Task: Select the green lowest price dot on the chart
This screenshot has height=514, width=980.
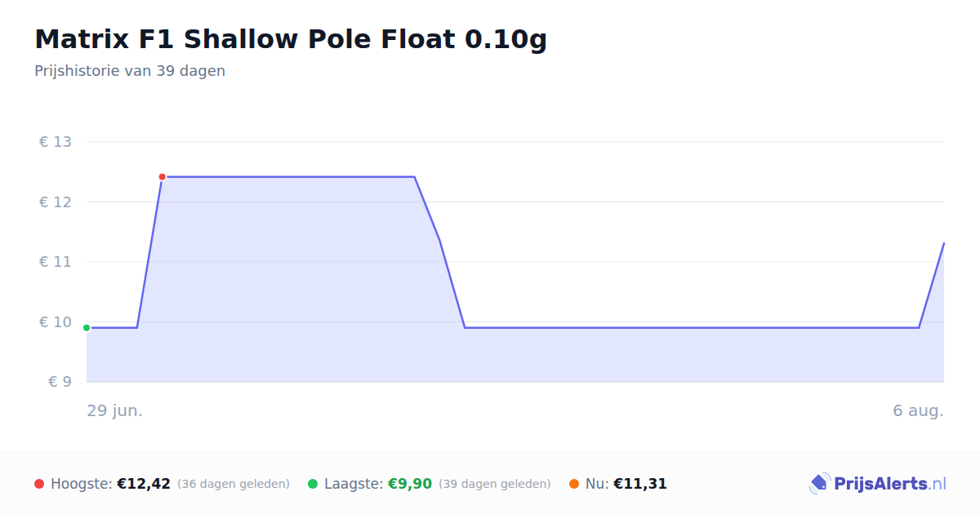Action: 87,328
